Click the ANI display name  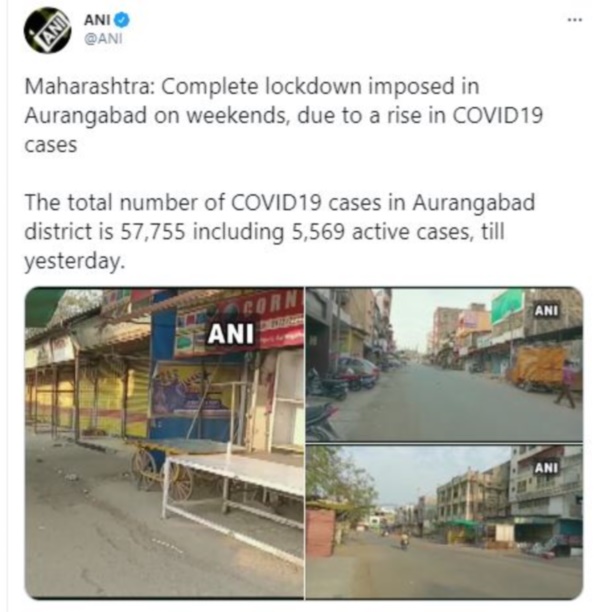coord(98,20)
